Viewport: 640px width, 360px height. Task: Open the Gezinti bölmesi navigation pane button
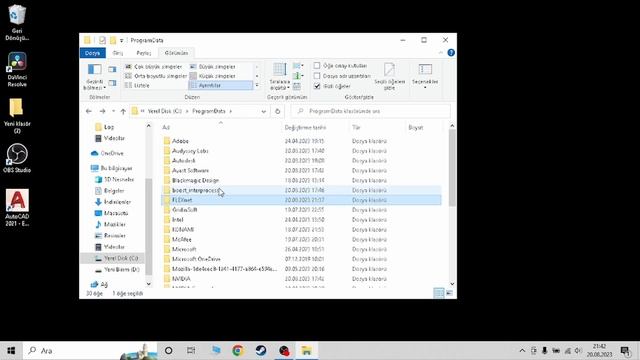point(95,76)
